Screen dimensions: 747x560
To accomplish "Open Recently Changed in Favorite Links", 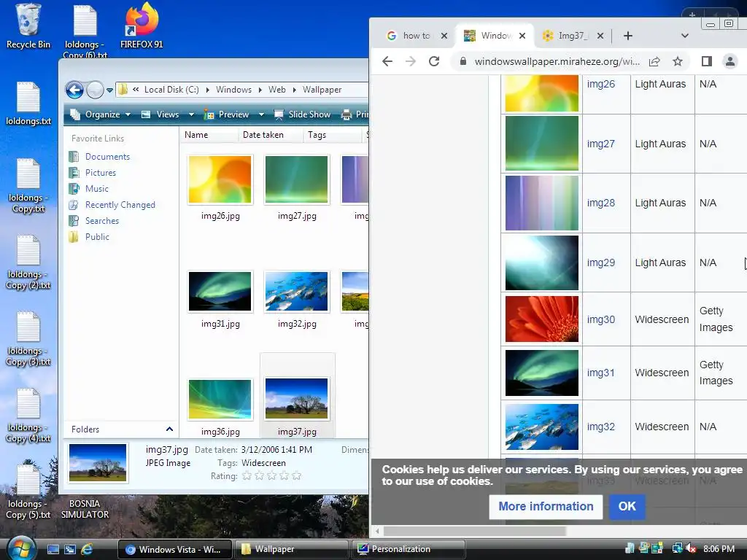I will (120, 205).
